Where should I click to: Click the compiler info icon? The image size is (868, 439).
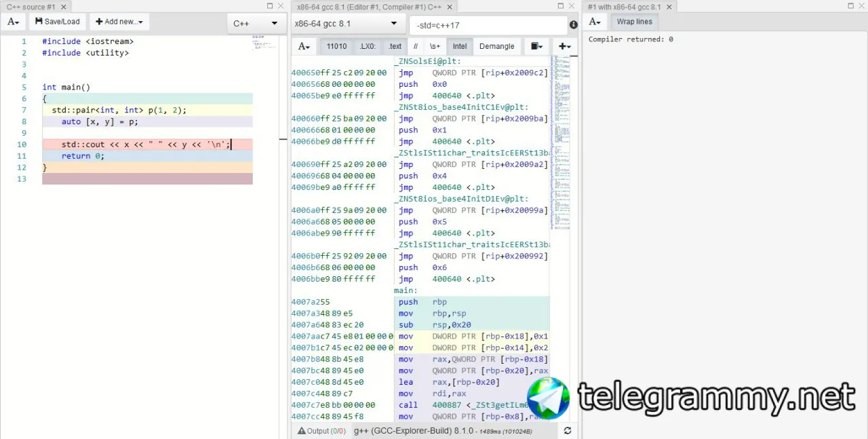(574, 24)
